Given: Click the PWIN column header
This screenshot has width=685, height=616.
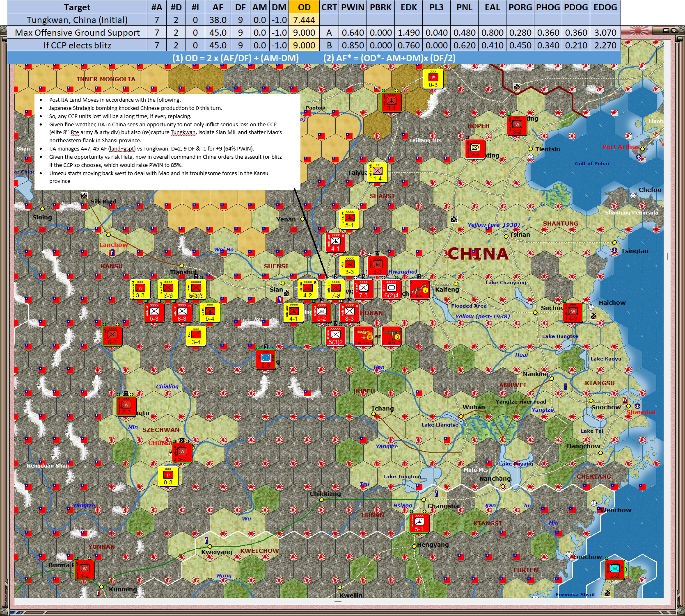Looking at the screenshot, I should pos(353,7).
